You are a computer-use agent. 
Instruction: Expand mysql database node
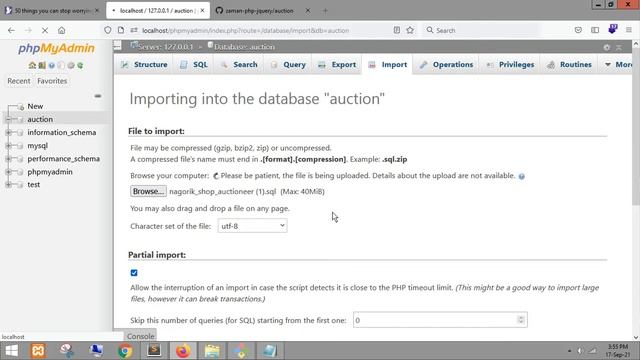pyautogui.click(x=8, y=145)
